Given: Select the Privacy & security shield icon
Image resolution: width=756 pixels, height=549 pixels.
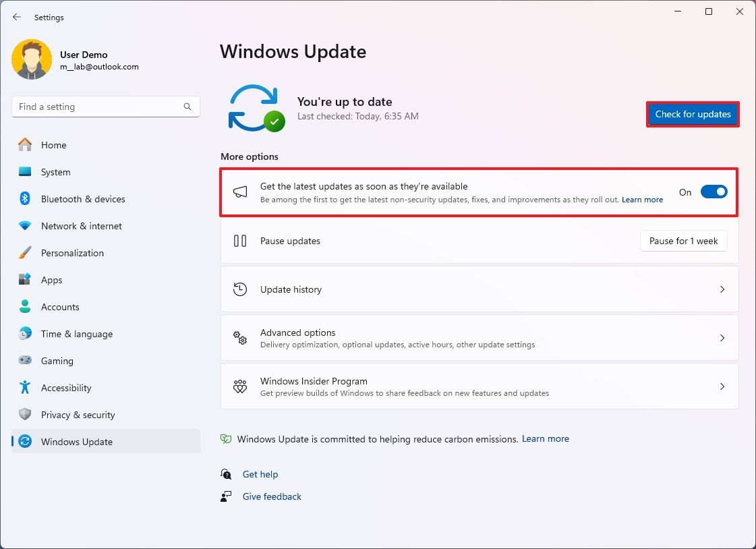Looking at the screenshot, I should [26, 415].
